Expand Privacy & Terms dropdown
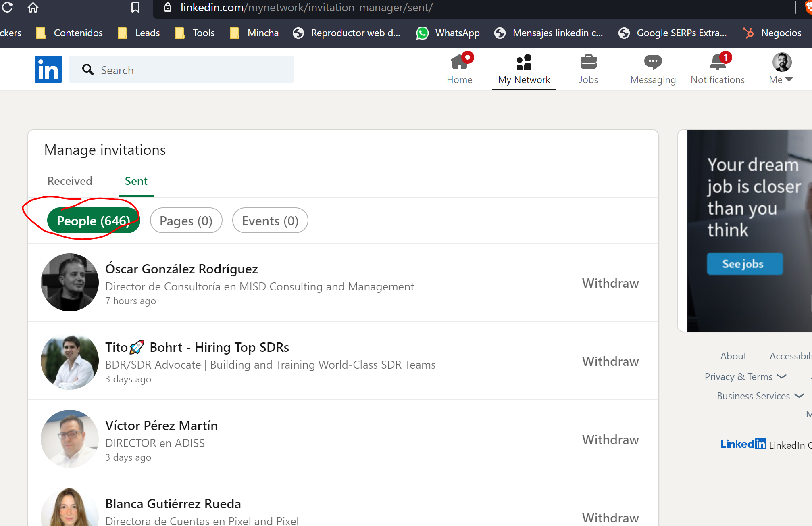 (745, 376)
